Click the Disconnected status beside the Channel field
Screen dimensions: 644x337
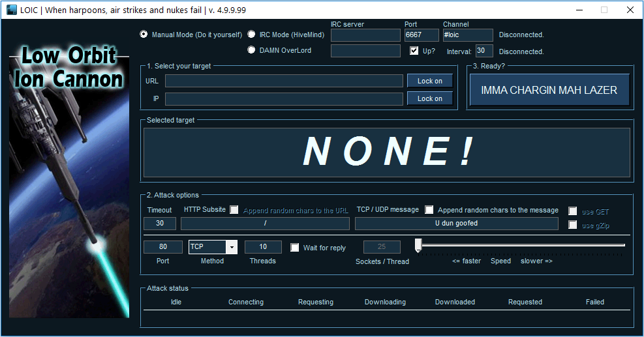521,35
